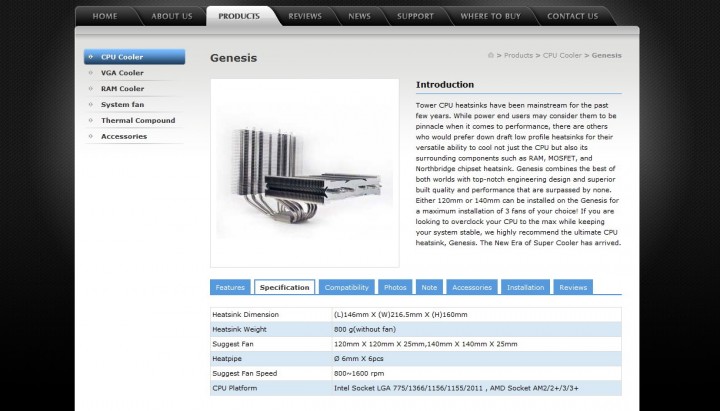The height and width of the screenshot is (411, 720).
Task: Switch to the Reviews product tab
Action: coord(573,287)
